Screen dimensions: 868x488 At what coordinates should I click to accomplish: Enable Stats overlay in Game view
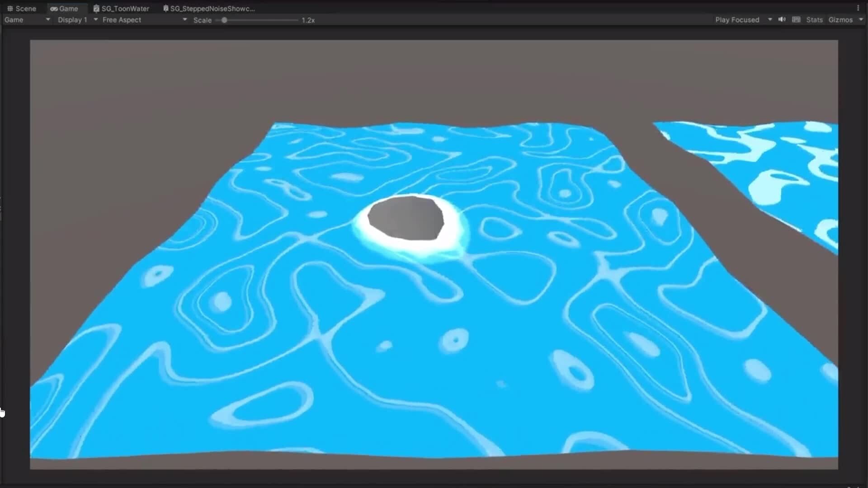(x=814, y=19)
